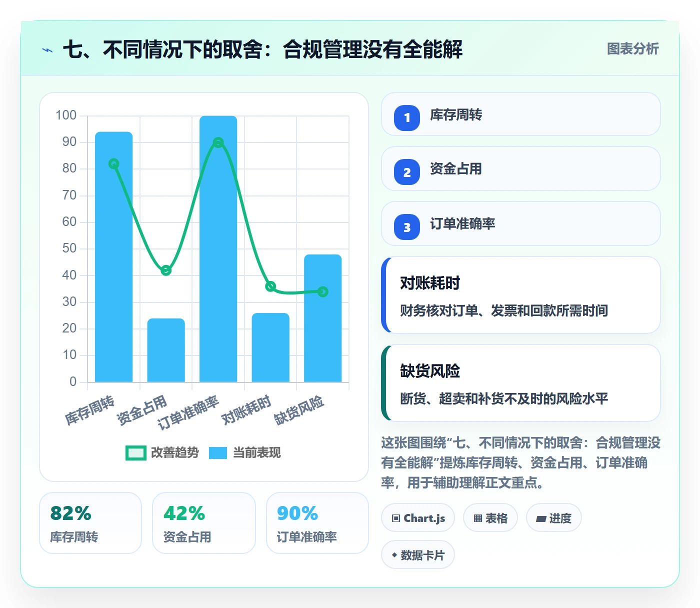Click the trend line point at 订单准确率
The width and height of the screenshot is (700, 608).
(218, 142)
